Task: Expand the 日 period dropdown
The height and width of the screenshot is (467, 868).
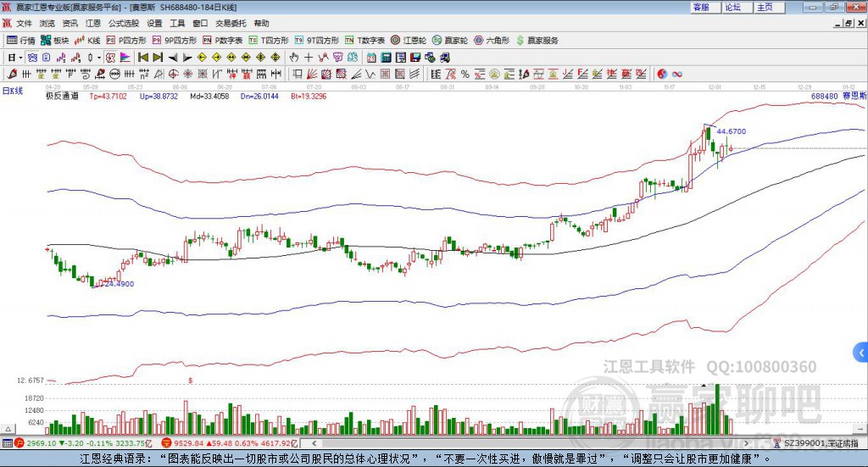Action: coord(20,58)
